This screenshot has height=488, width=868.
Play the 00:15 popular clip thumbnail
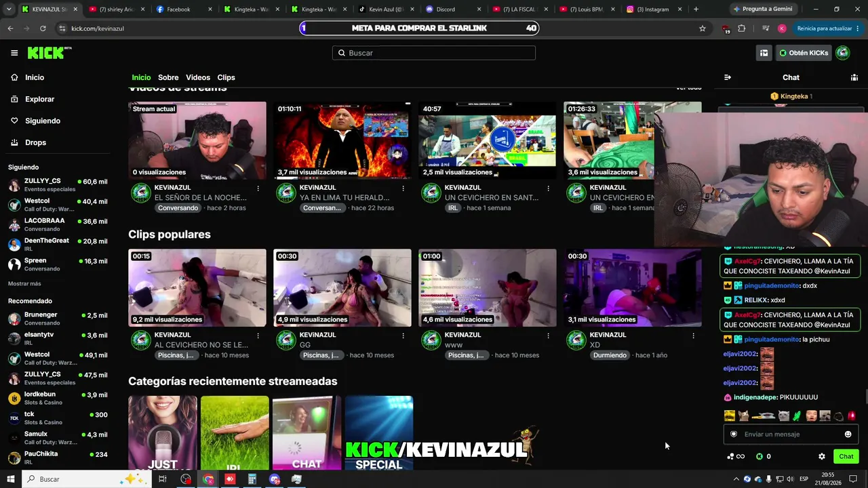pyautogui.click(x=197, y=288)
